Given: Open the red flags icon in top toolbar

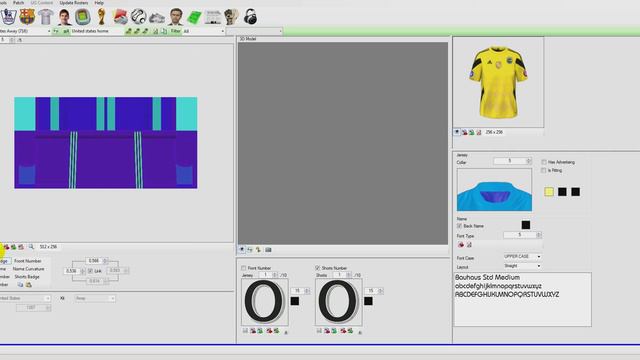Looking at the screenshot, I should pyautogui.click(x=120, y=17).
